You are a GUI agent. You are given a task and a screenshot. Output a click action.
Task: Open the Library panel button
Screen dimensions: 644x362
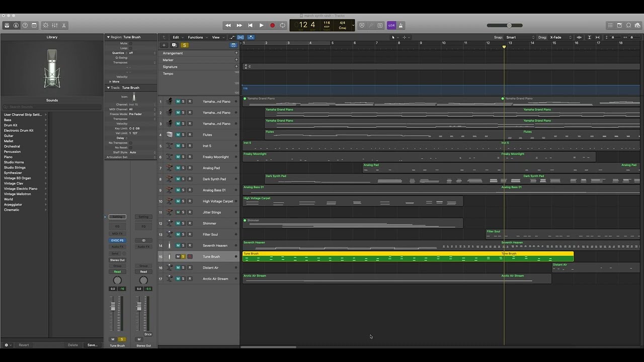(x=7, y=25)
